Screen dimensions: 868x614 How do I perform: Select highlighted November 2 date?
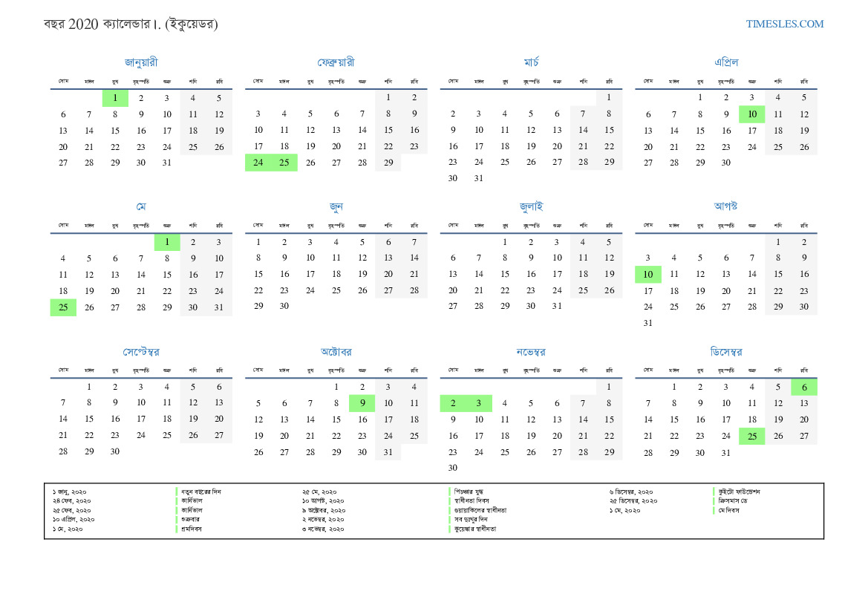pyautogui.click(x=453, y=404)
